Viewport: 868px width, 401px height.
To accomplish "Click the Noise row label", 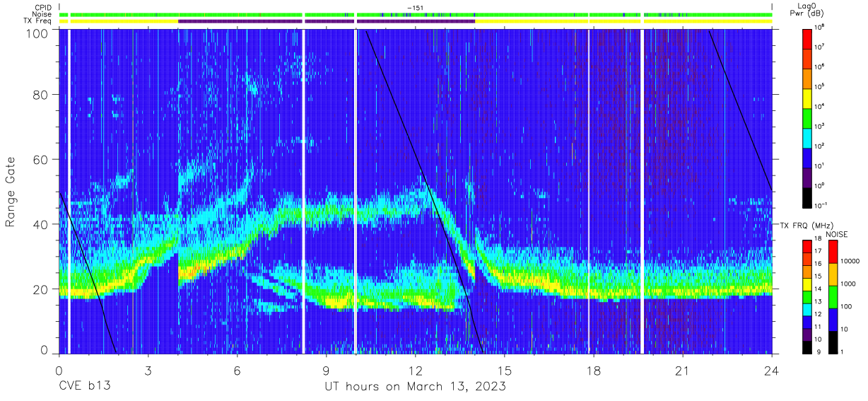I will click(x=41, y=14).
